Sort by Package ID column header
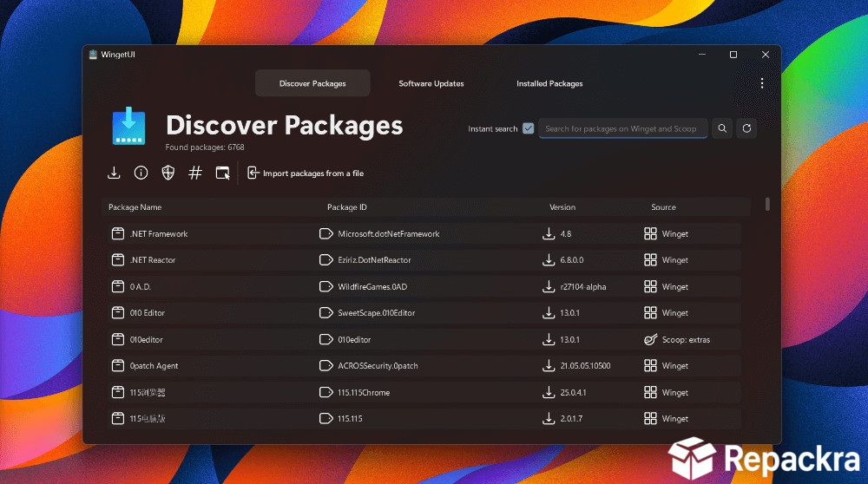The height and width of the screenshot is (484, 868). coord(347,207)
